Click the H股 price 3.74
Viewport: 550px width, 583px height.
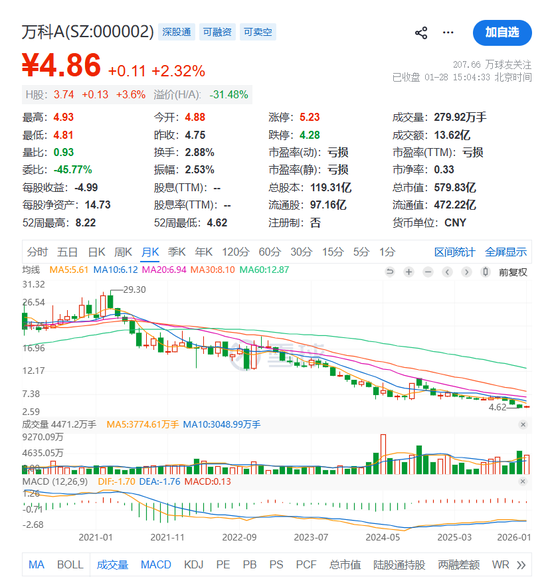[x=64, y=94]
